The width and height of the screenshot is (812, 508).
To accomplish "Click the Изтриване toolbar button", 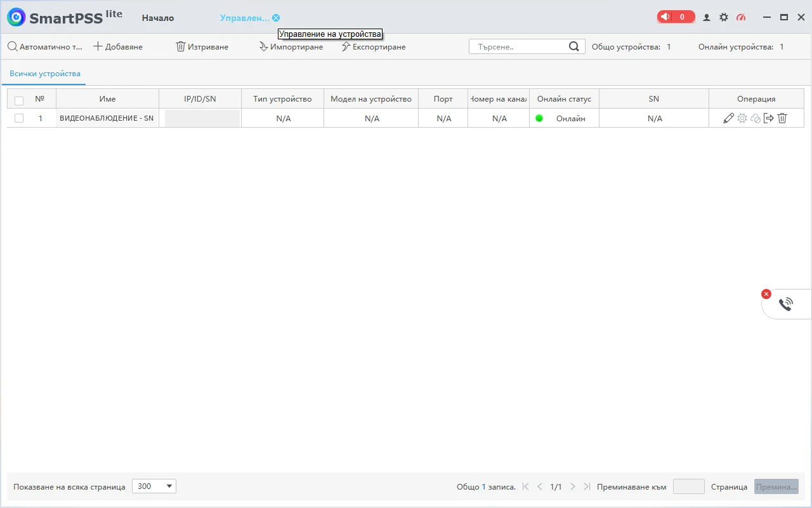I will click(x=202, y=46).
